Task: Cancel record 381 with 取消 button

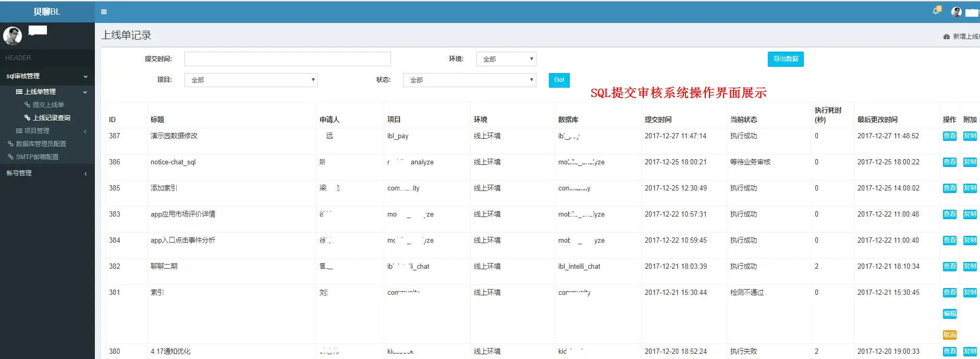Action: (x=950, y=335)
